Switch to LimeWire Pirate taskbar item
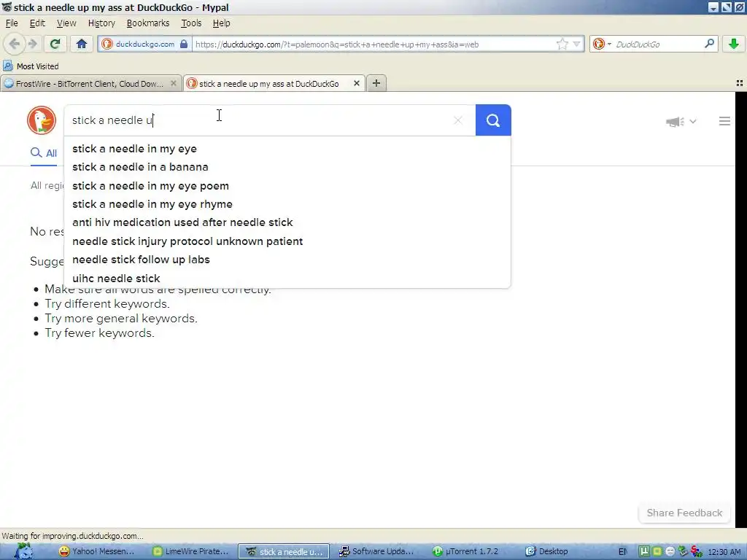 pyautogui.click(x=190, y=551)
